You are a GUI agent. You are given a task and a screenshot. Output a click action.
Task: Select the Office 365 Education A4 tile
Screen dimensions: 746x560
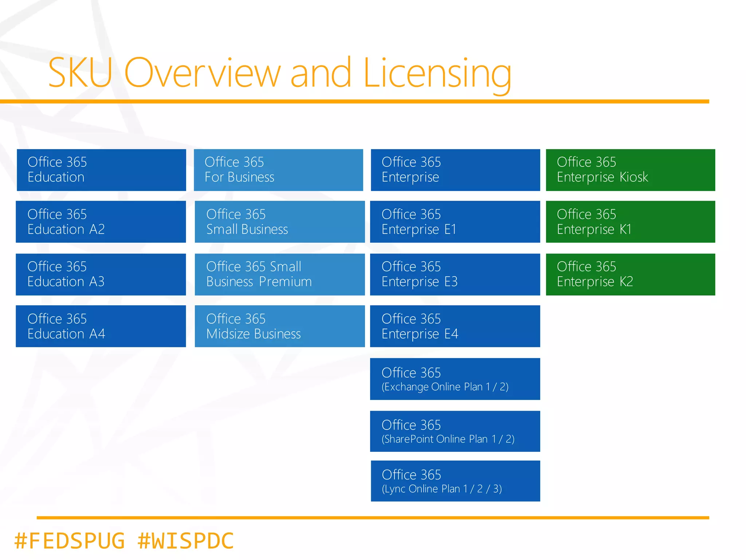click(101, 326)
